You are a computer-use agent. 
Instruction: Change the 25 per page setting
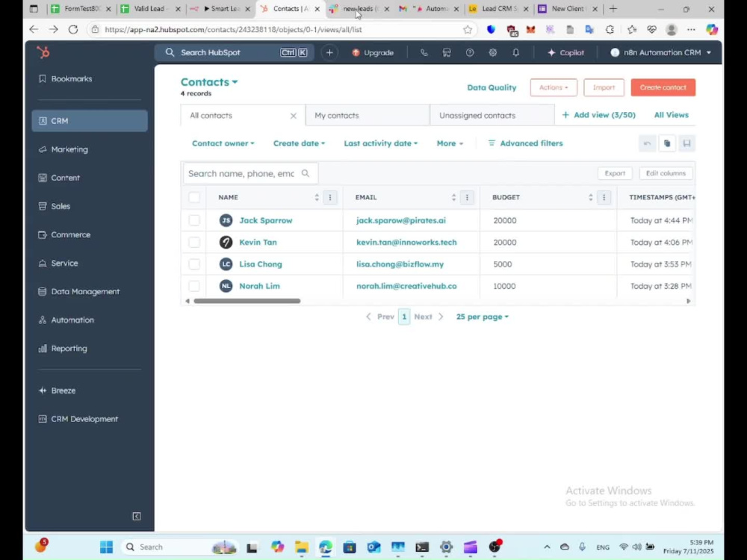click(482, 317)
